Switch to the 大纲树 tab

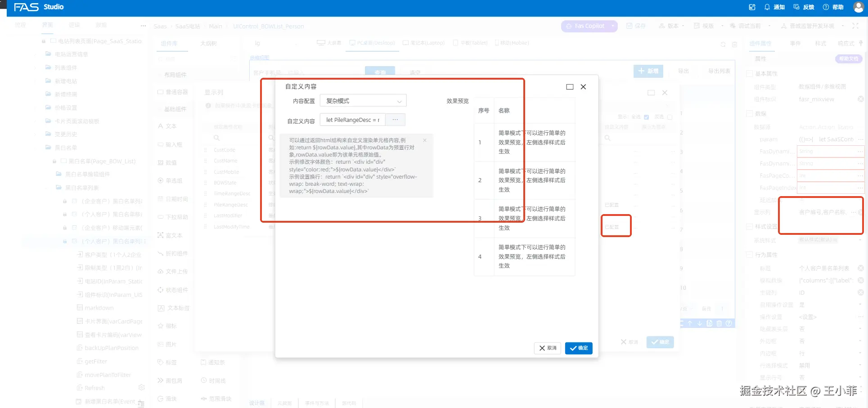[x=209, y=43]
